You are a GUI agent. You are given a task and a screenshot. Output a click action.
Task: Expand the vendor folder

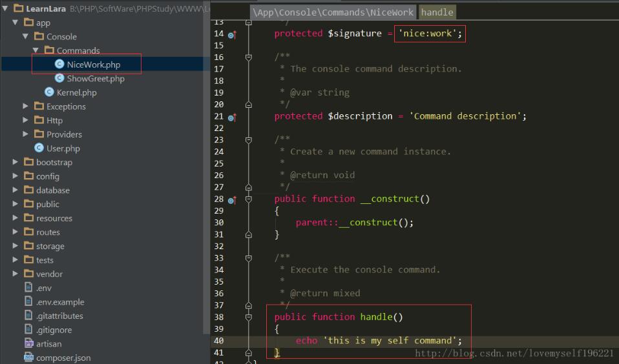coord(16,274)
